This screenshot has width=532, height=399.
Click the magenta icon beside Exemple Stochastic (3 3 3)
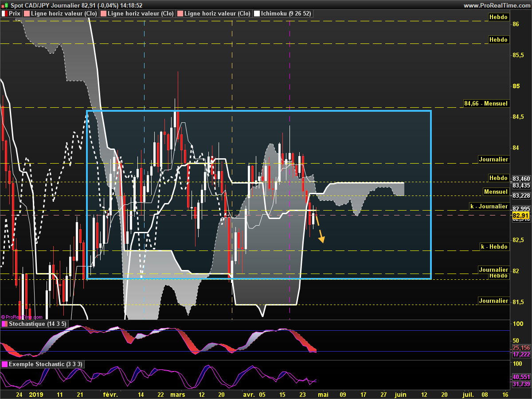click(x=5, y=364)
